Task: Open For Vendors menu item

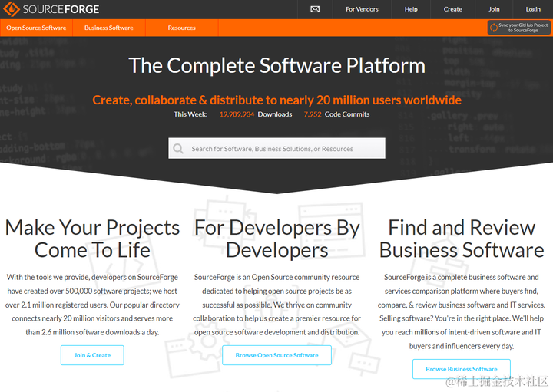Action: pyautogui.click(x=362, y=9)
